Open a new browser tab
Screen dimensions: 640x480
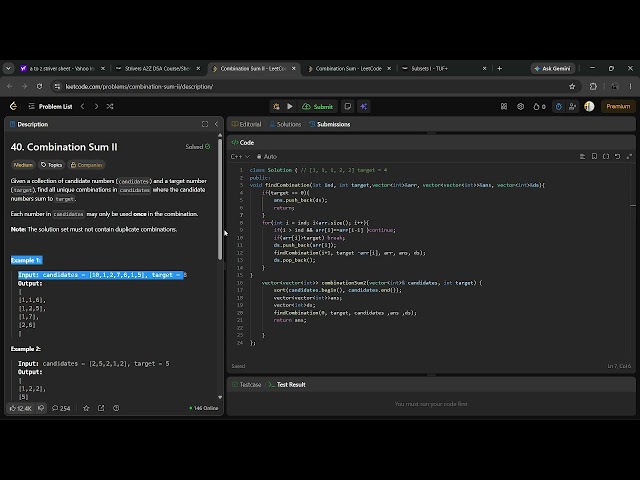(x=500, y=69)
